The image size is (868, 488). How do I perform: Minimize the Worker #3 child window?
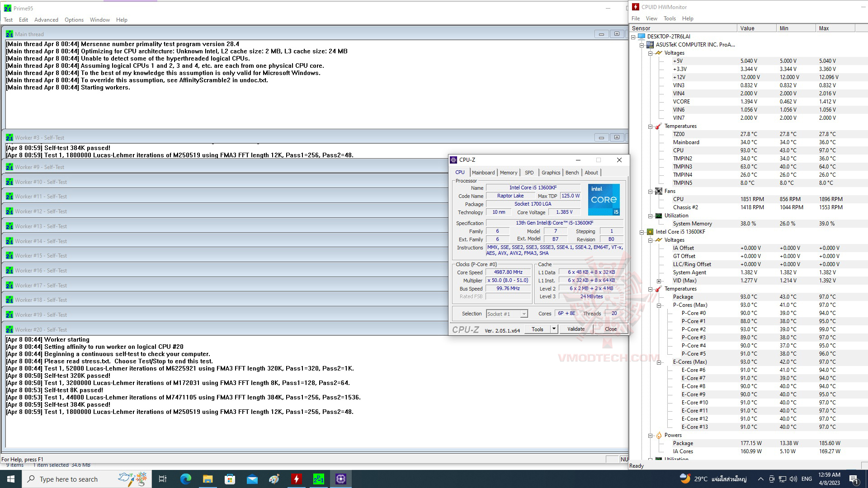tap(601, 137)
